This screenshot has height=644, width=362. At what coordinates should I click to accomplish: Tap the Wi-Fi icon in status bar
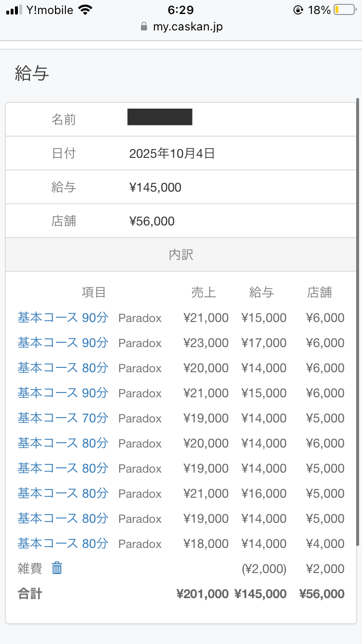[x=85, y=10]
